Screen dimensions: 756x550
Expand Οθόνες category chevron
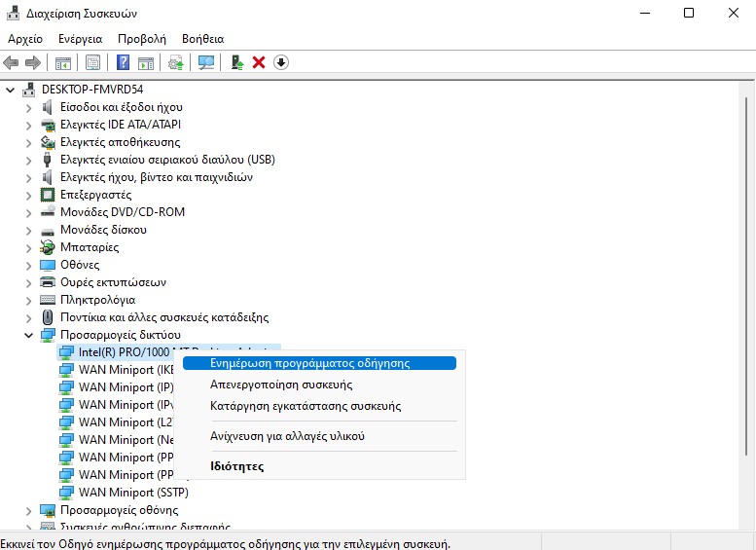(28, 266)
